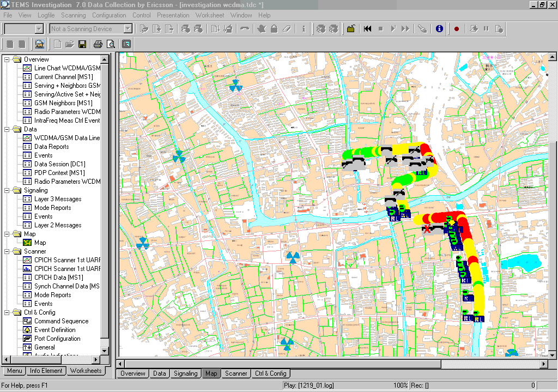Open the Logfile menu
Screen dimensions: 558x392
click(x=46, y=15)
